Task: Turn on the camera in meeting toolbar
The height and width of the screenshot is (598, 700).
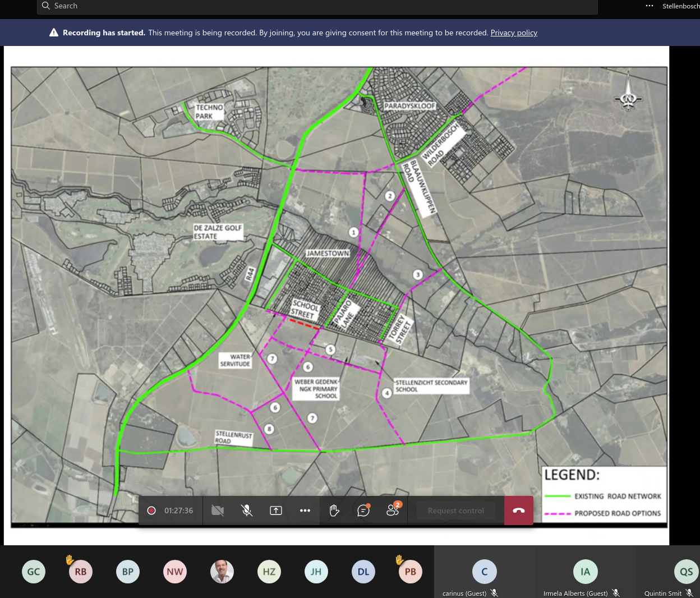Action: click(x=218, y=510)
